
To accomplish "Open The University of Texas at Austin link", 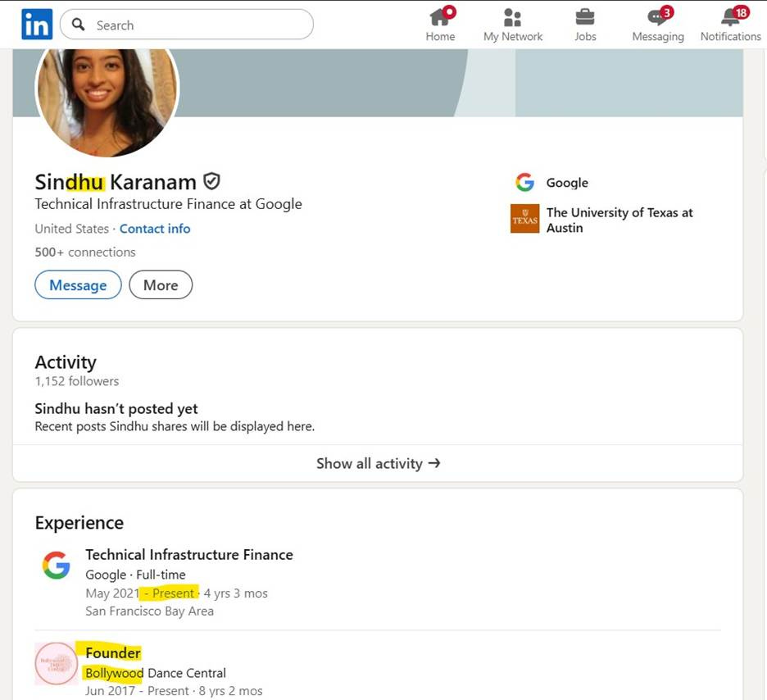I will pos(619,220).
